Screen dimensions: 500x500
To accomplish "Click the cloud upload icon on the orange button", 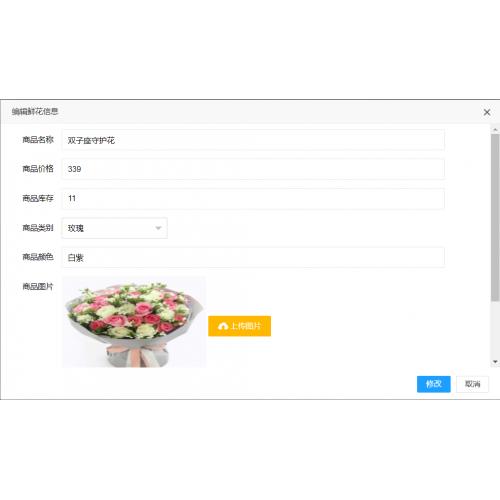I will point(223,326).
